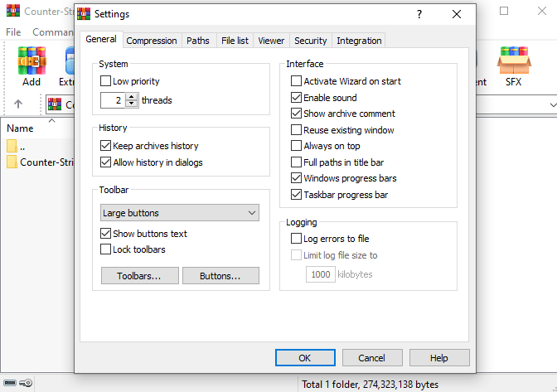
Task: Open the Large buttons dropdown
Action: tap(180, 213)
